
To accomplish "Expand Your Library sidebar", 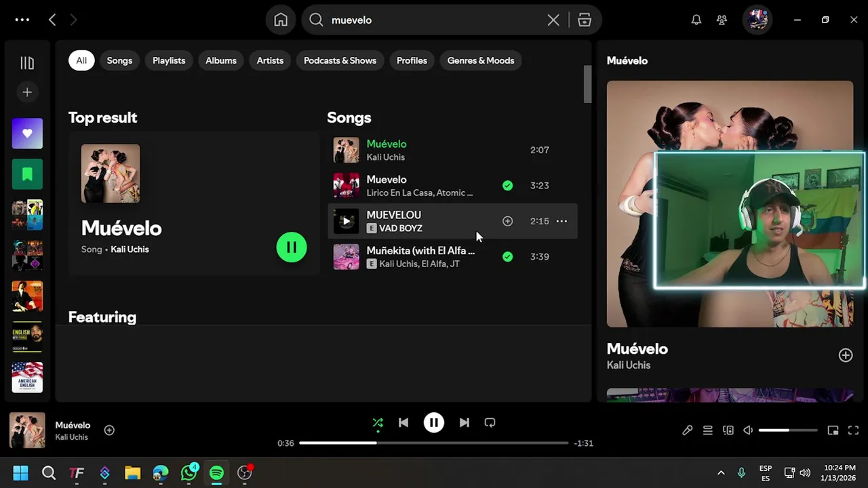I will 27,63.
